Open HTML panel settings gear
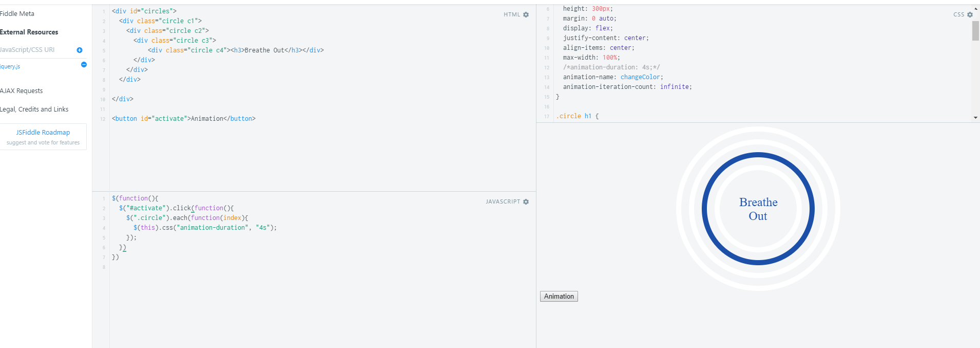Screen dimensions: 980x348 tap(526, 15)
